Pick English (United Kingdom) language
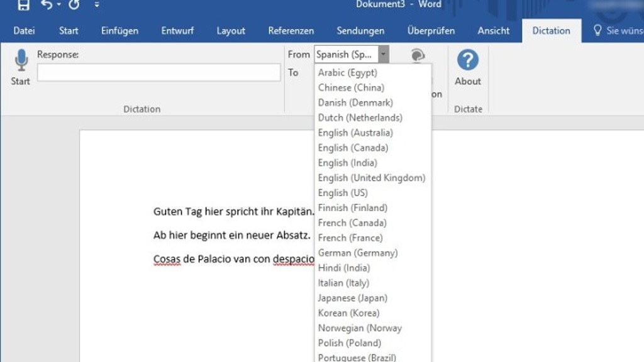Screen dimensions: 644x362 point(373,178)
